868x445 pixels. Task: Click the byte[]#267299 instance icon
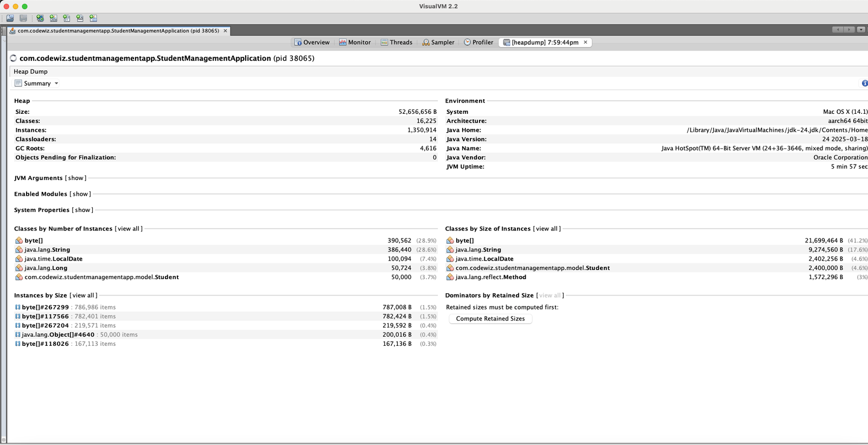18,307
